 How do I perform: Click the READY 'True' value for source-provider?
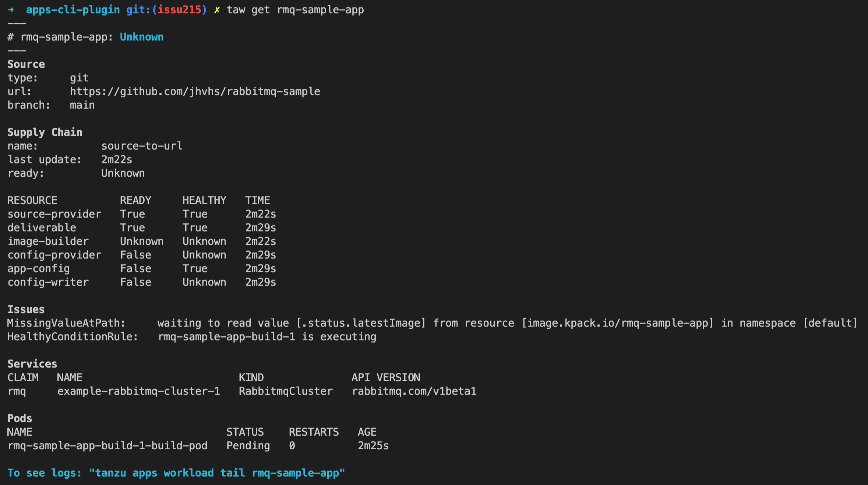point(133,214)
